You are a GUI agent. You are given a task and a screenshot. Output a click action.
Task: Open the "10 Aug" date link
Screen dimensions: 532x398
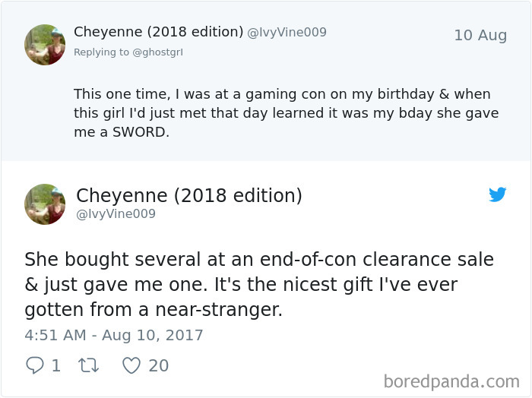(x=480, y=35)
